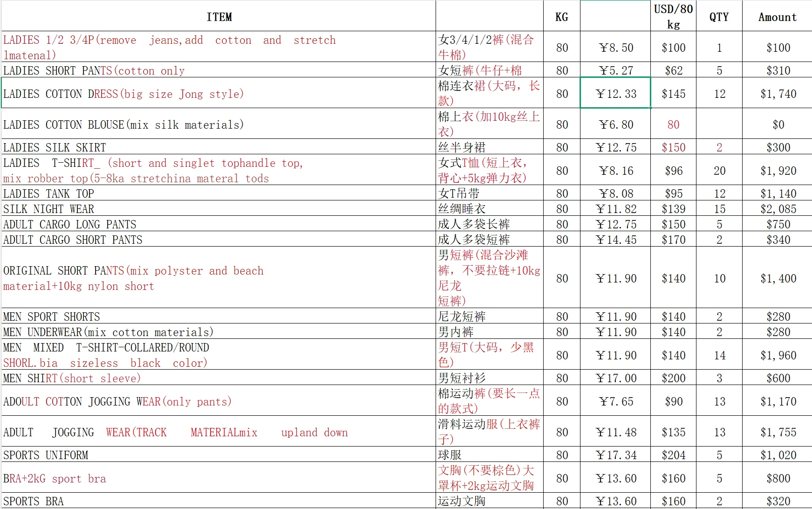Click the $800 amount cell
The image size is (812, 509).
coord(777,478)
